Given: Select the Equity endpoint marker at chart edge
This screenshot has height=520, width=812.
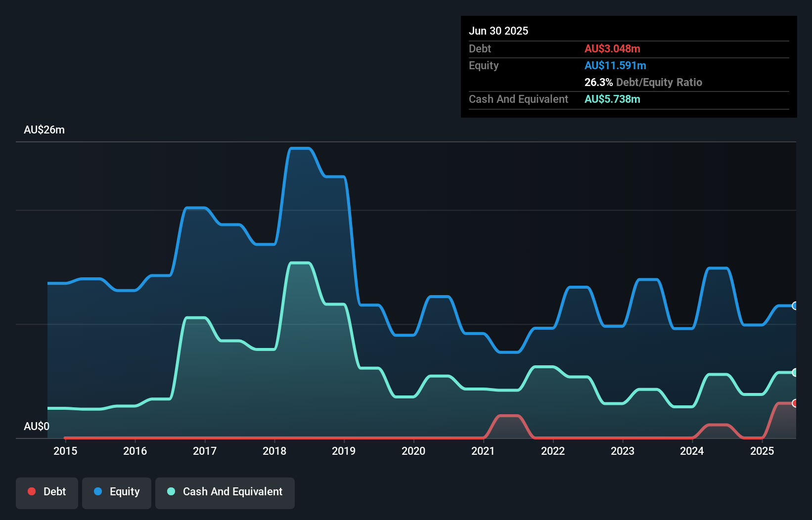Looking at the screenshot, I should click(x=795, y=306).
